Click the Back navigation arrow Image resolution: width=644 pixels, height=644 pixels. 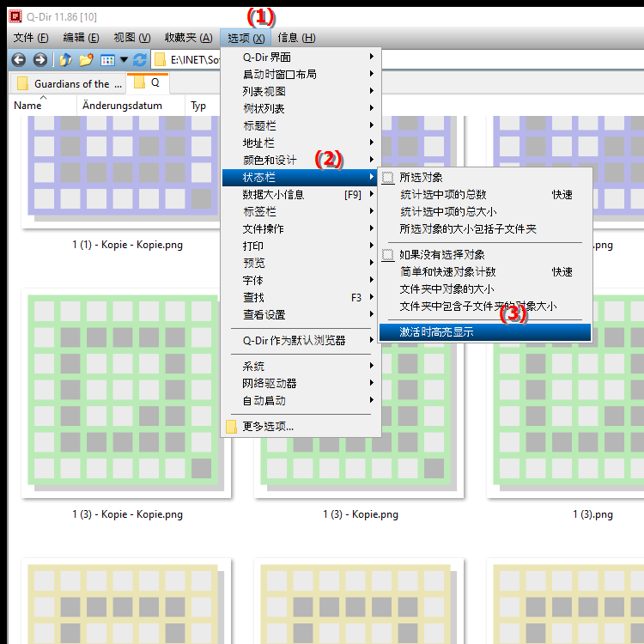(19, 60)
